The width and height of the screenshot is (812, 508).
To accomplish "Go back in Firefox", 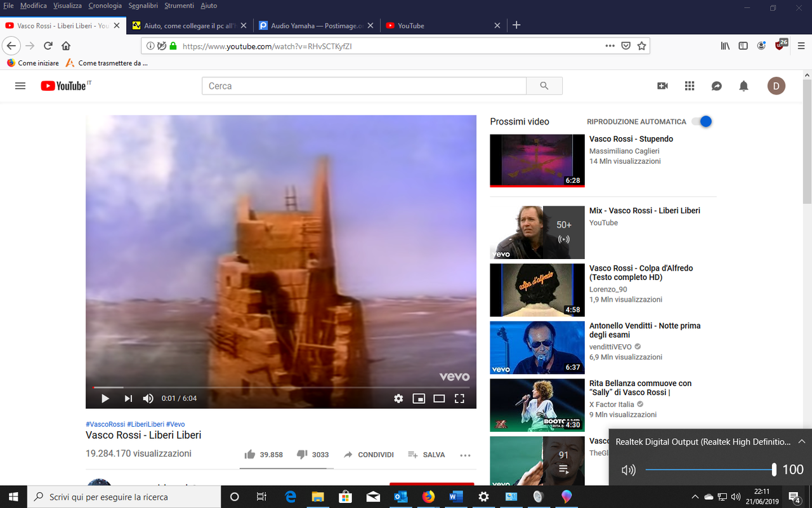I will 11,46.
